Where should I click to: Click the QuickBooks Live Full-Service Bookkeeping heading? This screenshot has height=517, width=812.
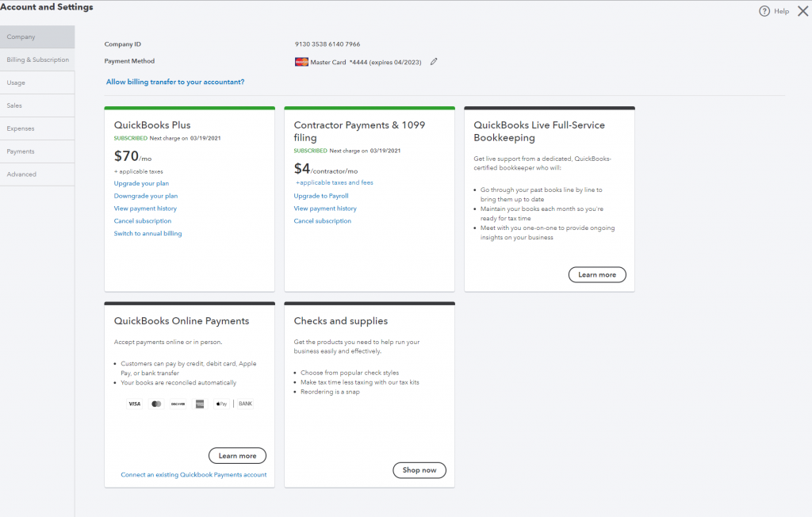539,131
